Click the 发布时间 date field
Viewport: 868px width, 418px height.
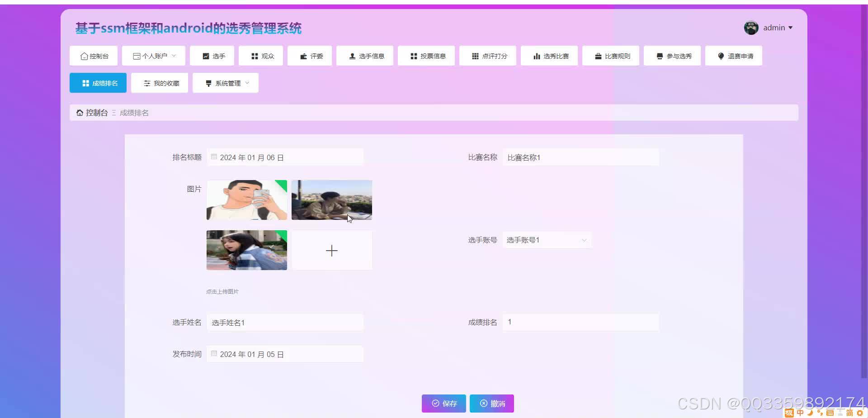tap(285, 354)
